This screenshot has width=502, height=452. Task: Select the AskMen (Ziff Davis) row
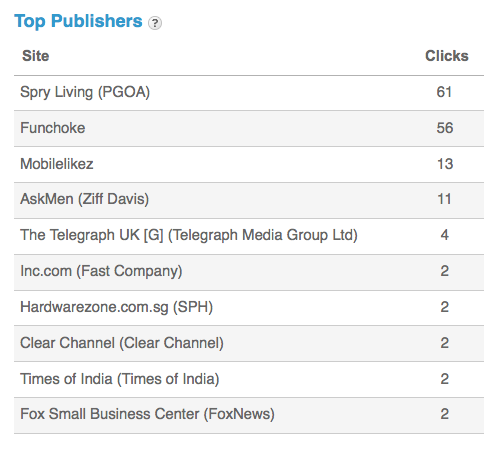point(249,200)
